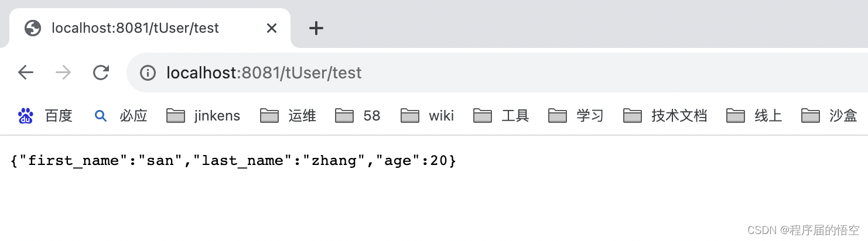Expand the 58 bookmark folder
Viewport: 868px width, 241px height.
(x=358, y=116)
